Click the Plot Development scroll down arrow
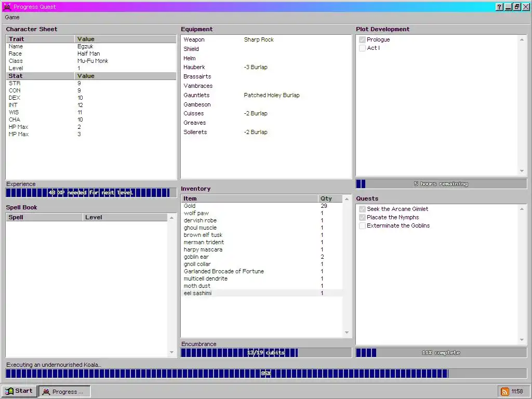This screenshot has width=532, height=399. (522, 171)
